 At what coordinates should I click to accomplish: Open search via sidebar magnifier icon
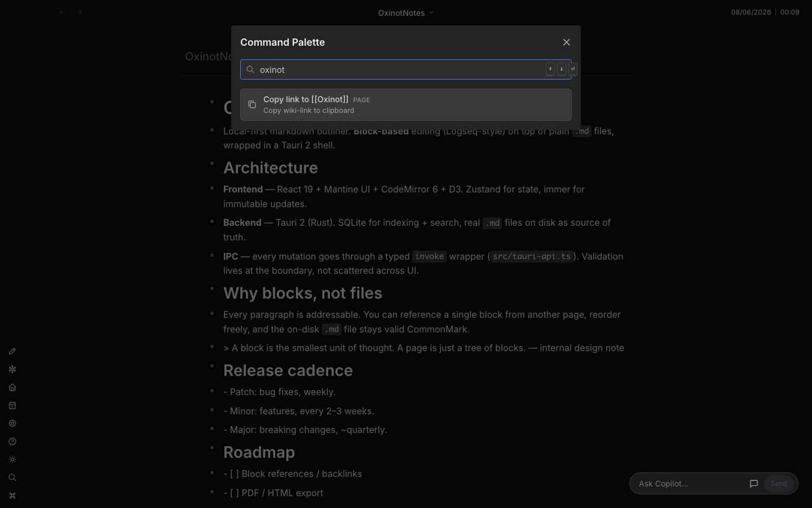(12, 478)
